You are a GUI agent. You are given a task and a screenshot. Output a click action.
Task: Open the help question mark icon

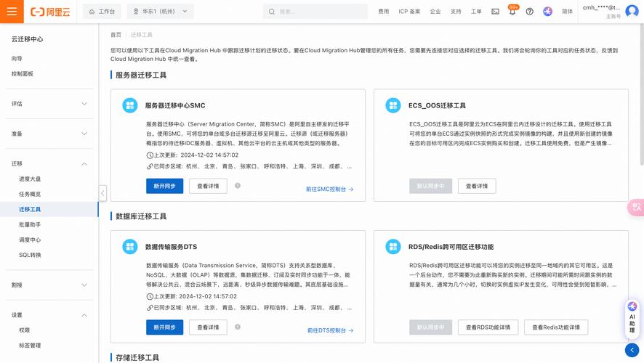(x=529, y=12)
